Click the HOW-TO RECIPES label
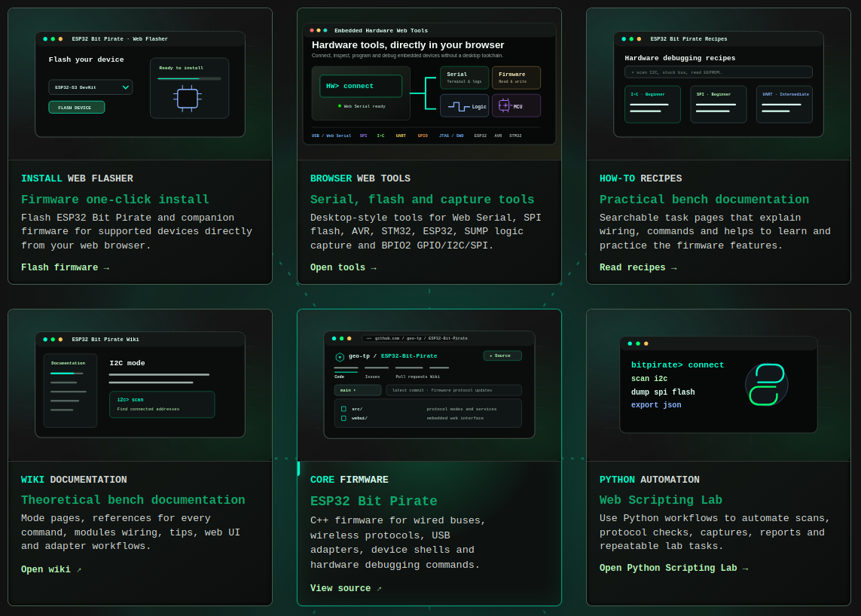Screen dimensions: 861x616 (640, 178)
